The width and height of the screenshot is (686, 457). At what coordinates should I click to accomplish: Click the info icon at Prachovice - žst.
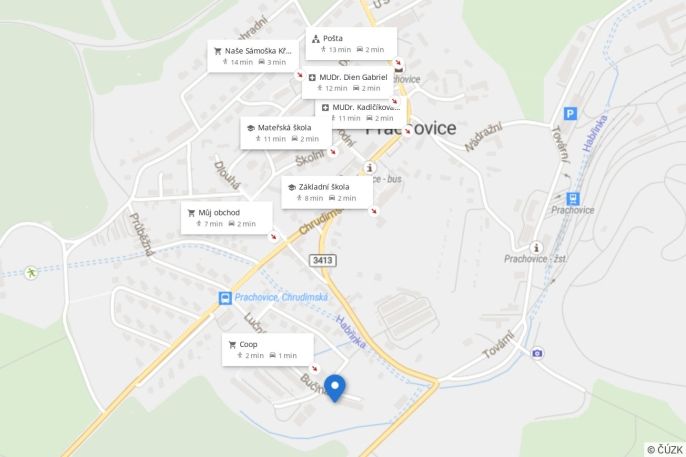(x=536, y=248)
